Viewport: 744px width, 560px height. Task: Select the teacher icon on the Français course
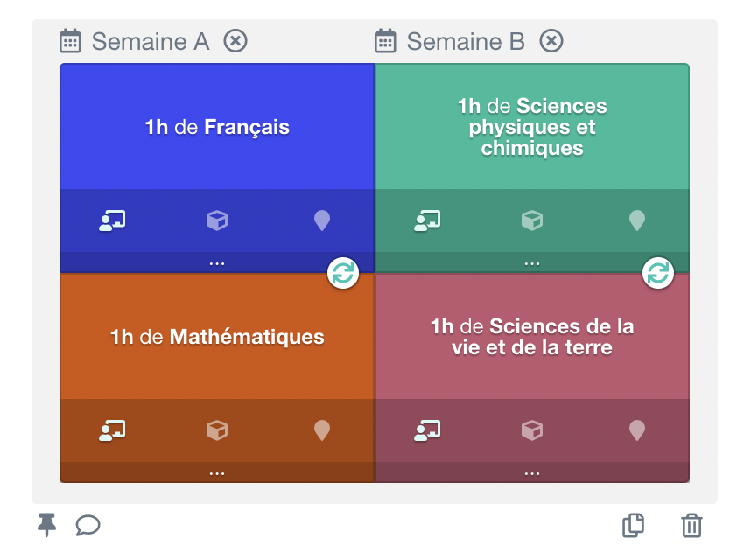[111, 220]
